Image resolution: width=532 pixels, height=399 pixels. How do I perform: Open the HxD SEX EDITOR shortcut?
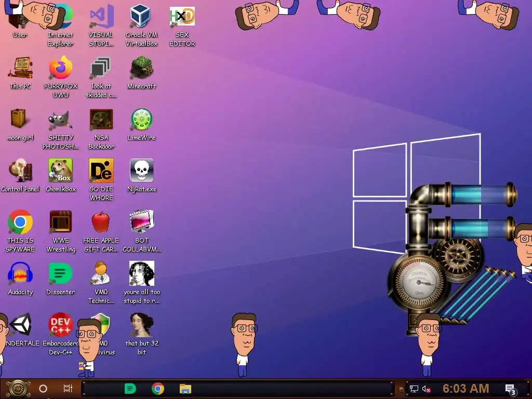[182, 24]
